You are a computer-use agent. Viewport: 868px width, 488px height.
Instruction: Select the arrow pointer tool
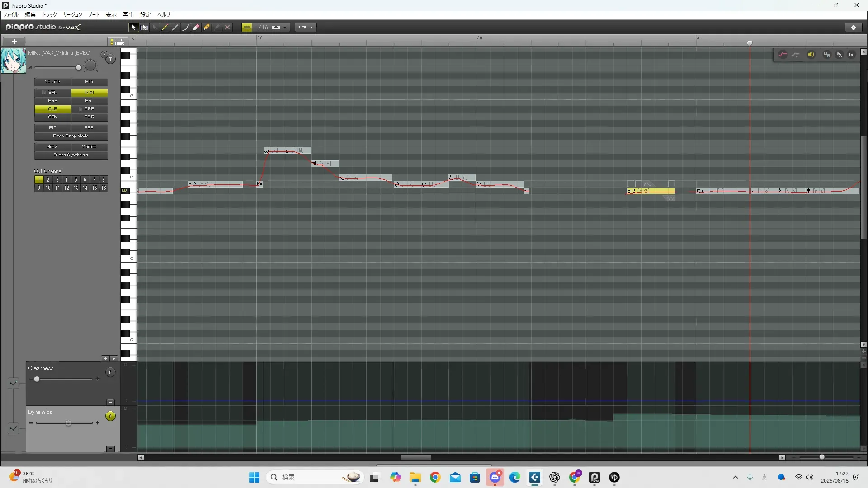(x=133, y=28)
